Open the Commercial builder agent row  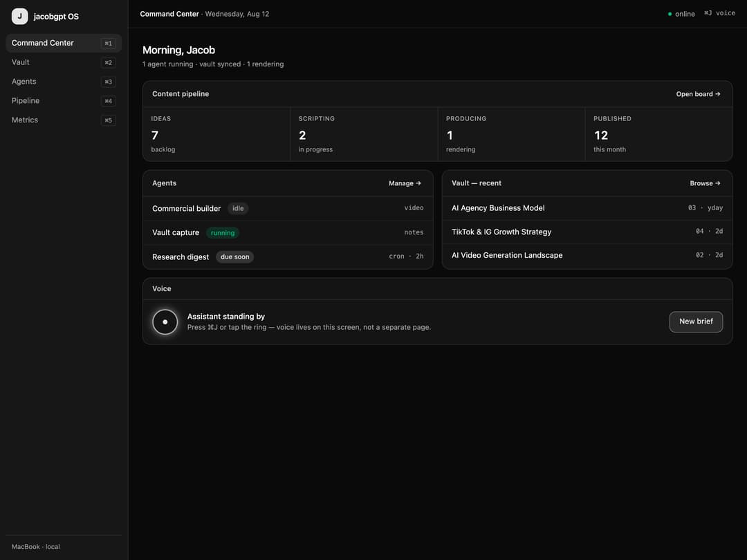[x=288, y=208]
